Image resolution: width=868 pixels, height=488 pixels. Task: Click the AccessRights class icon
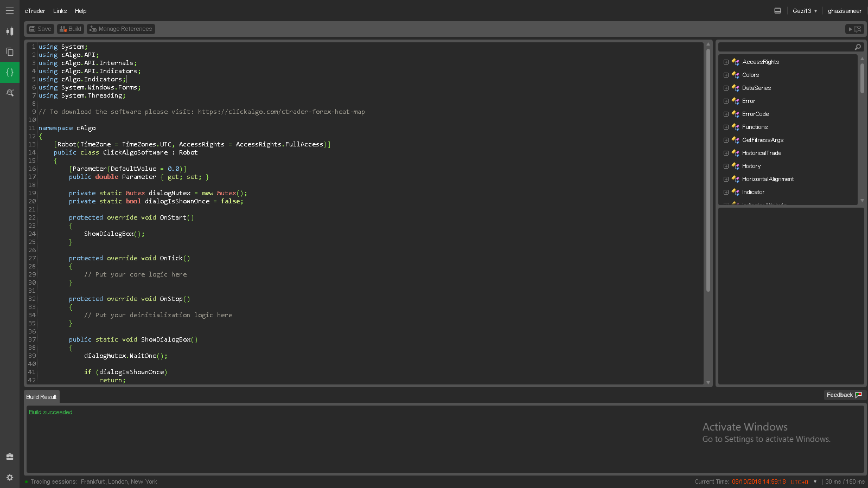[736, 62]
